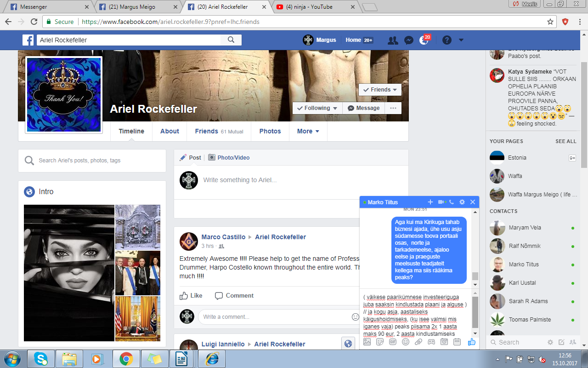Image resolution: width=588 pixels, height=368 pixels.
Task: Start voice call with Marko Tiitus
Action: [x=452, y=202]
